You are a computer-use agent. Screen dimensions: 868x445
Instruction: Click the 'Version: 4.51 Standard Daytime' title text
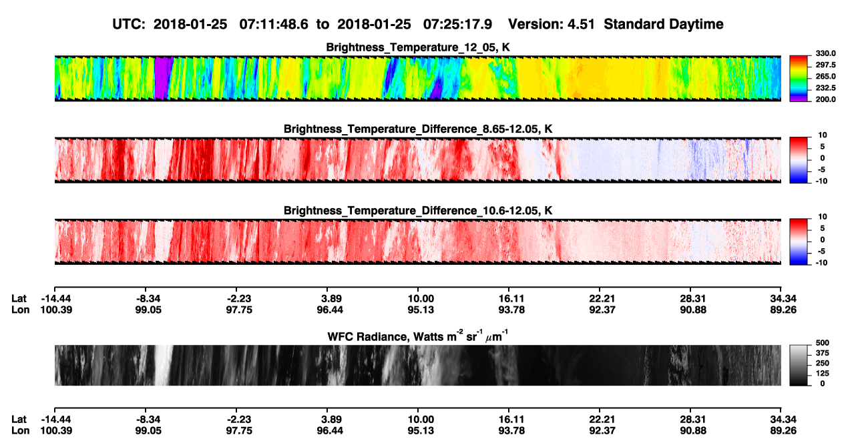tap(616, 24)
